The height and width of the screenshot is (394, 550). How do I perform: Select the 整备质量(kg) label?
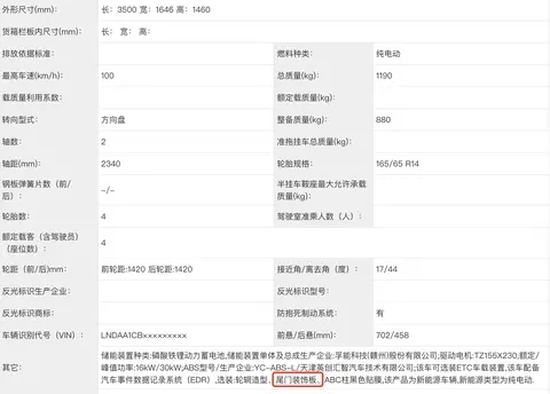(302, 120)
